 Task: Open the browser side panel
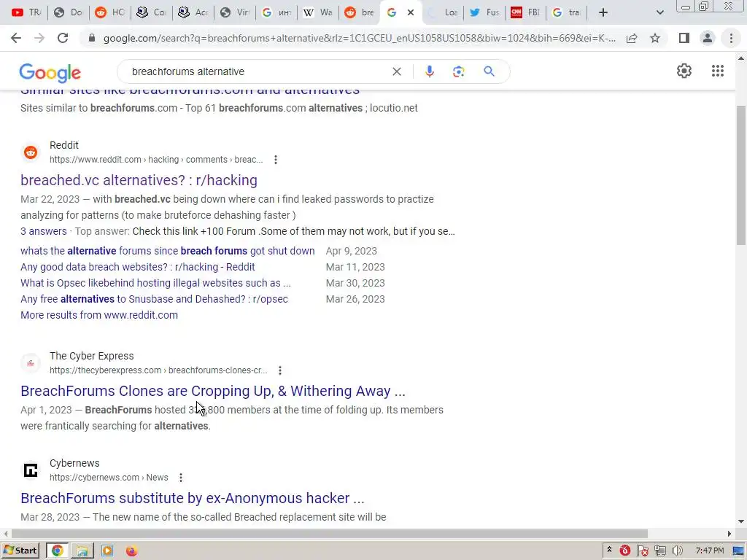[x=684, y=38]
